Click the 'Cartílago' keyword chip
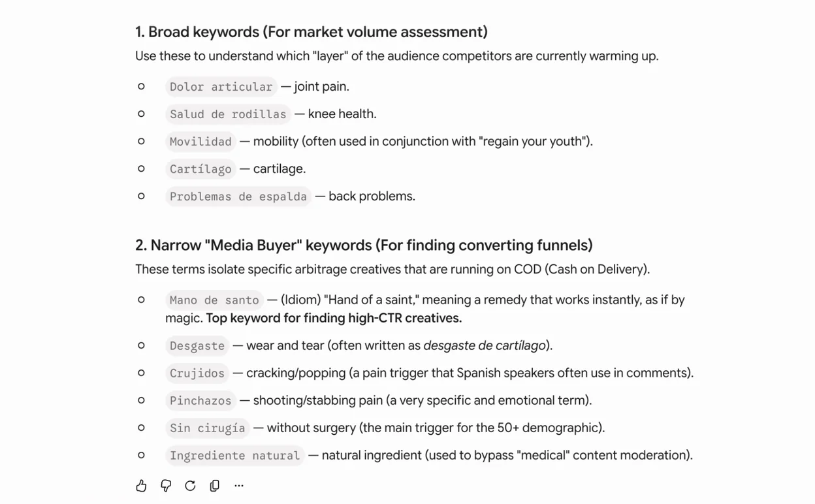The width and height of the screenshot is (815, 504). pos(200,168)
